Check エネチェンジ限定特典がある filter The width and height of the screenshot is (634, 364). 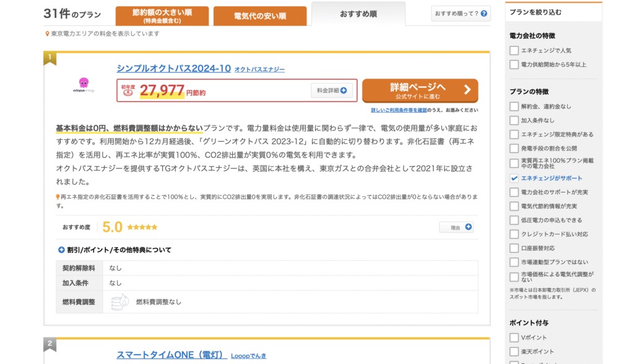coord(514,134)
